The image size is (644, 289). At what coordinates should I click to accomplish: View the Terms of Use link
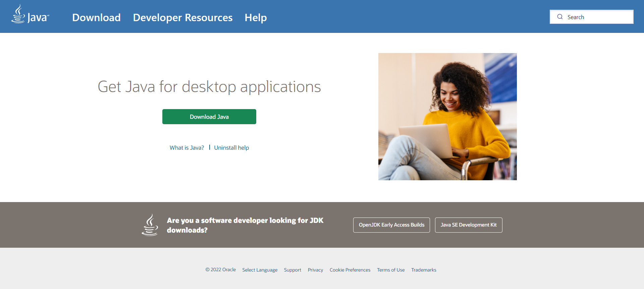[391, 270]
